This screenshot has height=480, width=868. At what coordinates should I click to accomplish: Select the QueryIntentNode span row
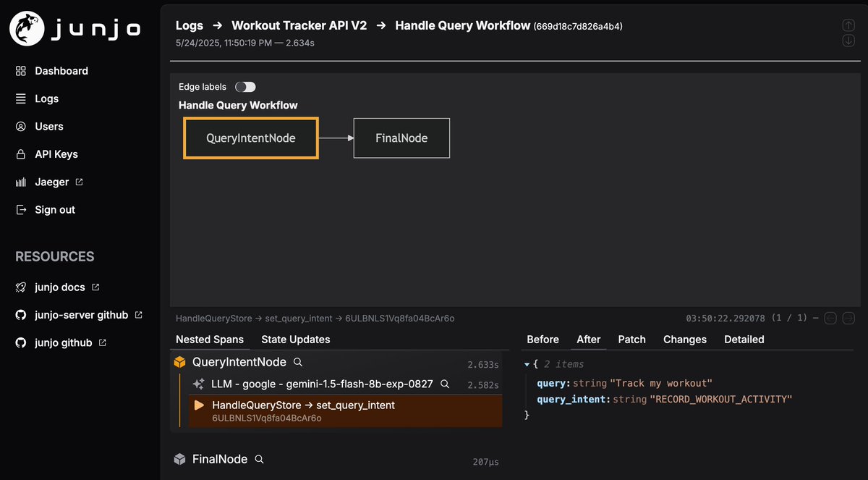(x=336, y=362)
